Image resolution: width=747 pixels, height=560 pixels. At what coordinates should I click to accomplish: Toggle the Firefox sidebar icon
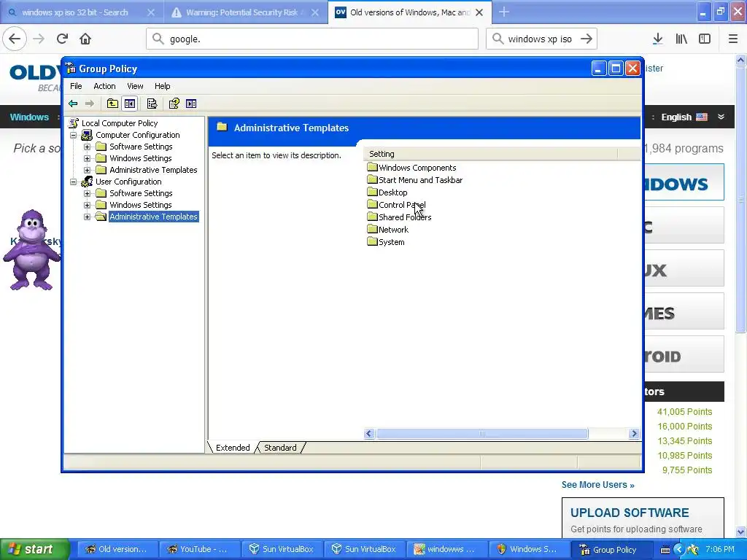pos(705,39)
